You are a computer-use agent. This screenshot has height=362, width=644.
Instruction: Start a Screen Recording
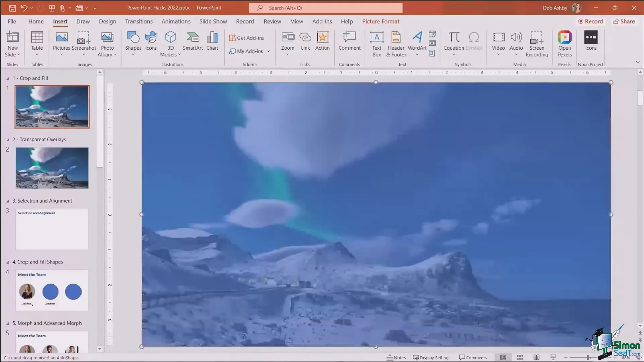pos(537,44)
